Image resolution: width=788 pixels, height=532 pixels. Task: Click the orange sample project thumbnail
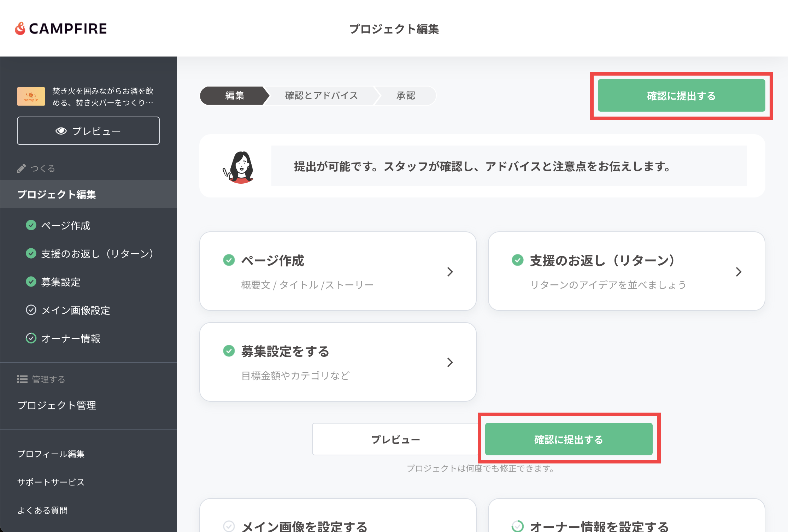[31, 96]
